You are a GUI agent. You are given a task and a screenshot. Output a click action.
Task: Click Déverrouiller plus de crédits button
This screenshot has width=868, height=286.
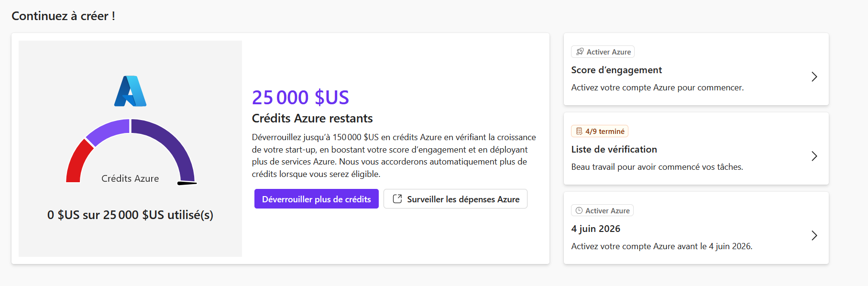[317, 199]
